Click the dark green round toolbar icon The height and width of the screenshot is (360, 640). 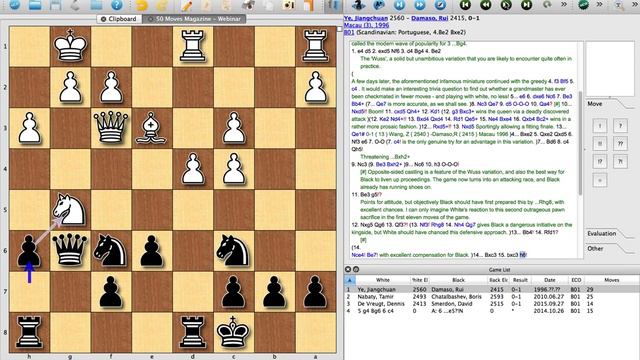click(x=584, y=5)
